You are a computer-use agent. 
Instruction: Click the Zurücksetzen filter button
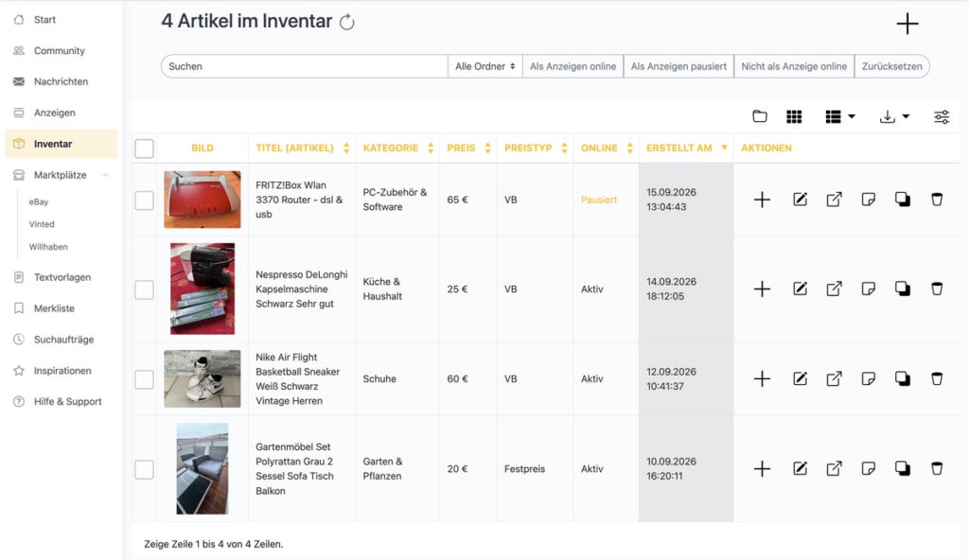[x=891, y=66]
